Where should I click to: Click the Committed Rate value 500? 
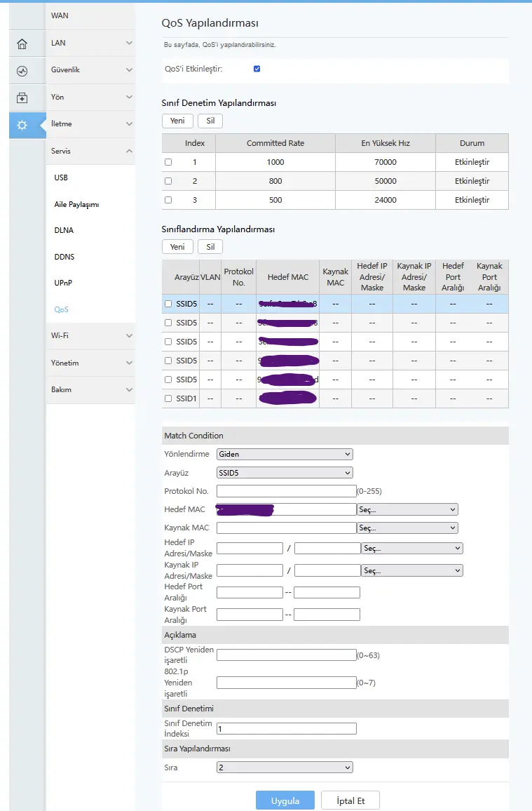(275, 200)
